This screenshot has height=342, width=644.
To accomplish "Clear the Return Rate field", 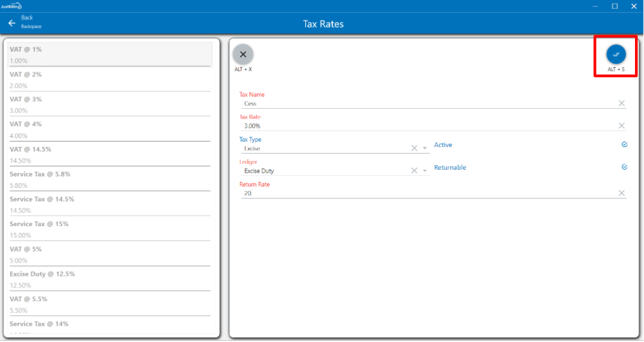I will pos(622,193).
